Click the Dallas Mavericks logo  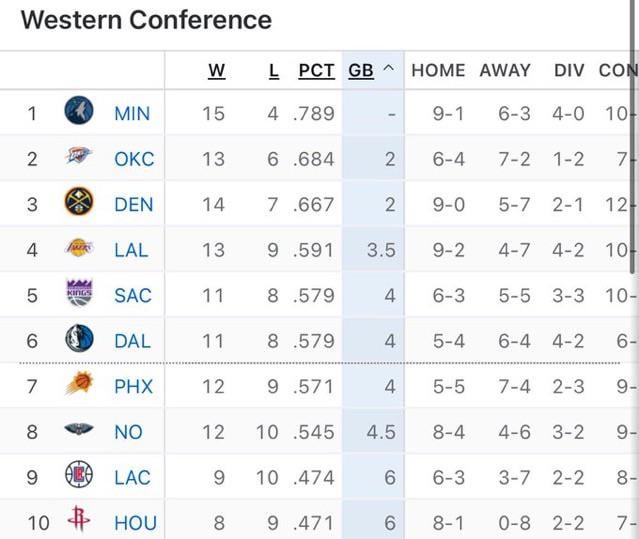pos(79,340)
